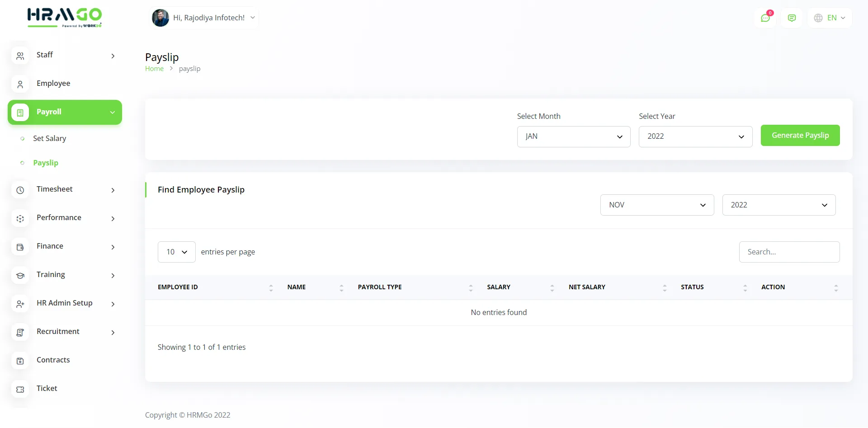Open the Select Month JAN dropdown
This screenshot has width=868, height=428.
[574, 136]
